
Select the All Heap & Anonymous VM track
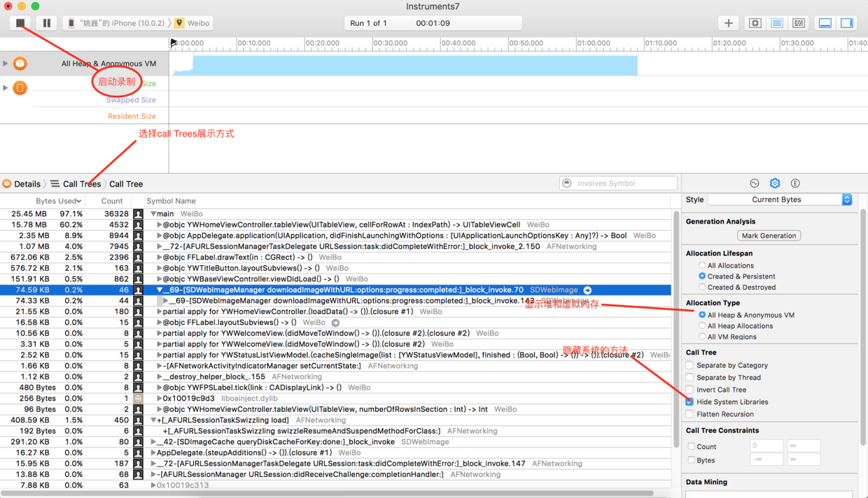pyautogui.click(x=84, y=62)
